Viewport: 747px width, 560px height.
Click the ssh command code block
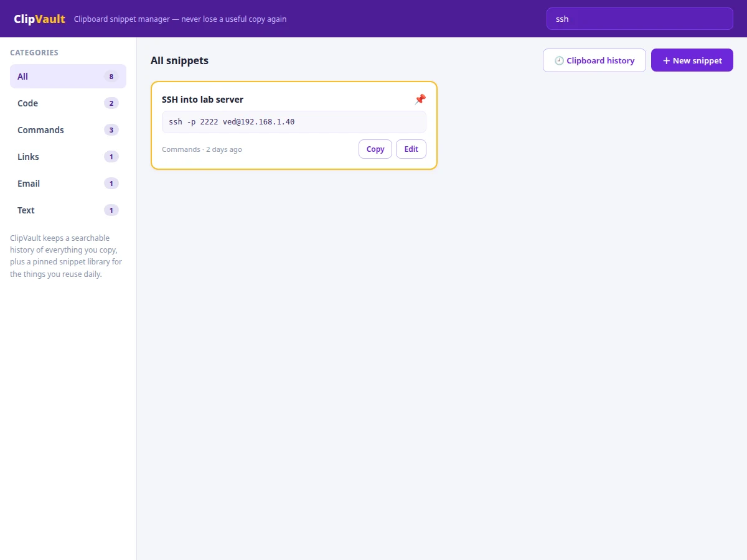[294, 122]
